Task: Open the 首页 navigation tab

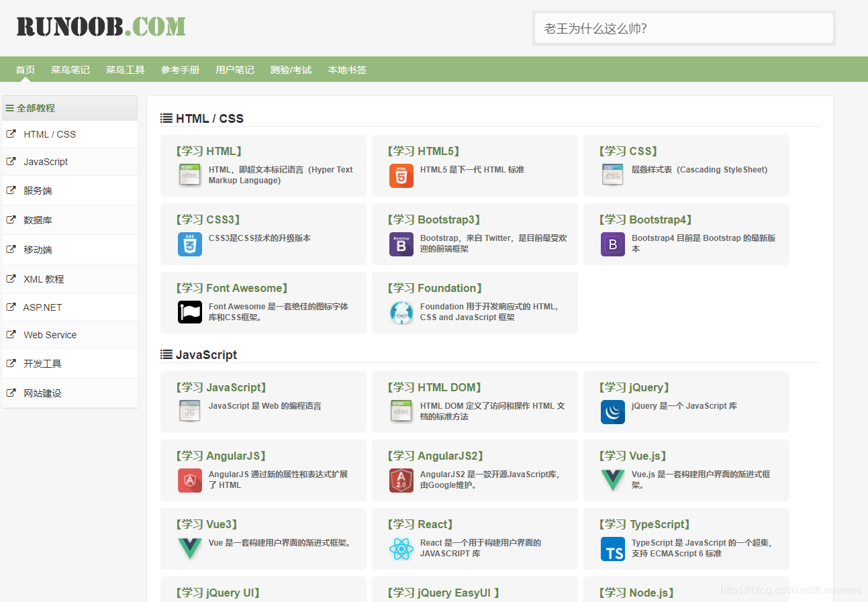Action: point(26,70)
